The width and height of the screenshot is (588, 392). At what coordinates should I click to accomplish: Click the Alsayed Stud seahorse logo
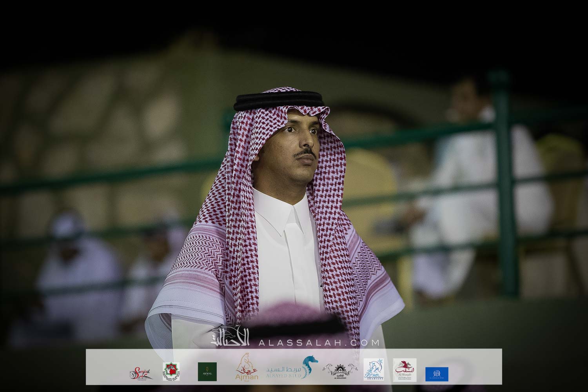click(x=310, y=367)
